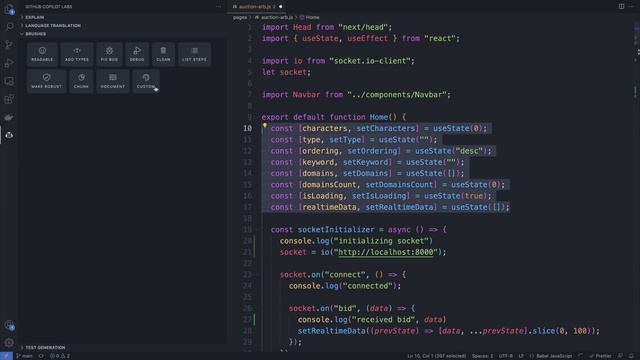Apply the Add Types brush
Viewport: 640px width, 360px height.
tap(77, 54)
